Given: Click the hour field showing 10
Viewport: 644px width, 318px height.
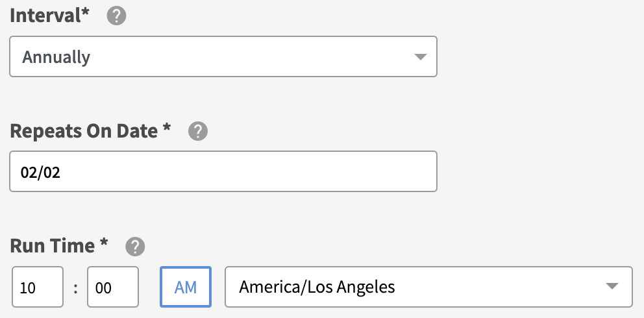Looking at the screenshot, I should tap(37, 286).
